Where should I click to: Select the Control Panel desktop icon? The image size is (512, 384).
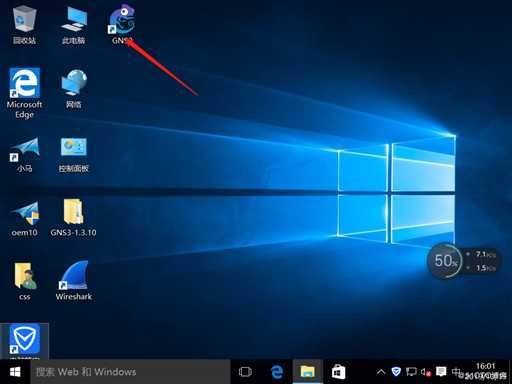point(73,155)
